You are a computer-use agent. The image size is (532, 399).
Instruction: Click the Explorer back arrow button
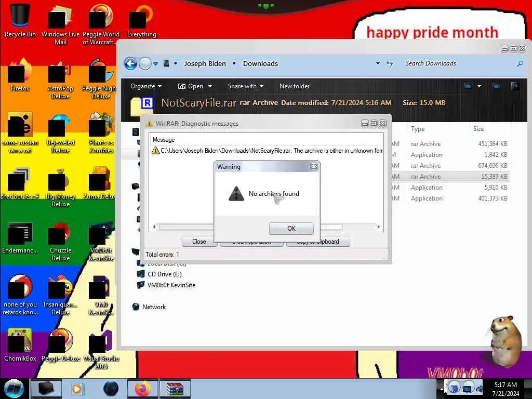(130, 63)
